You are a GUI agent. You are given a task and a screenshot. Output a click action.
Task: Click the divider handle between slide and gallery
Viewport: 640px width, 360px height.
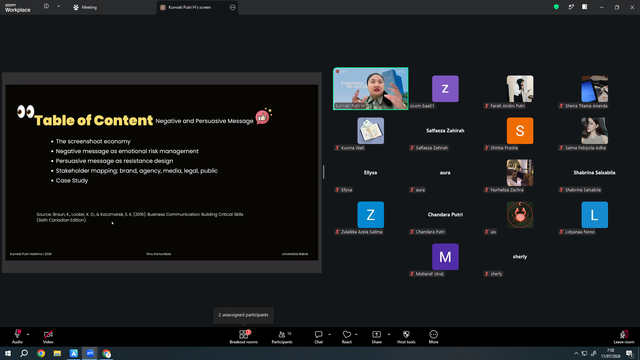click(x=324, y=172)
